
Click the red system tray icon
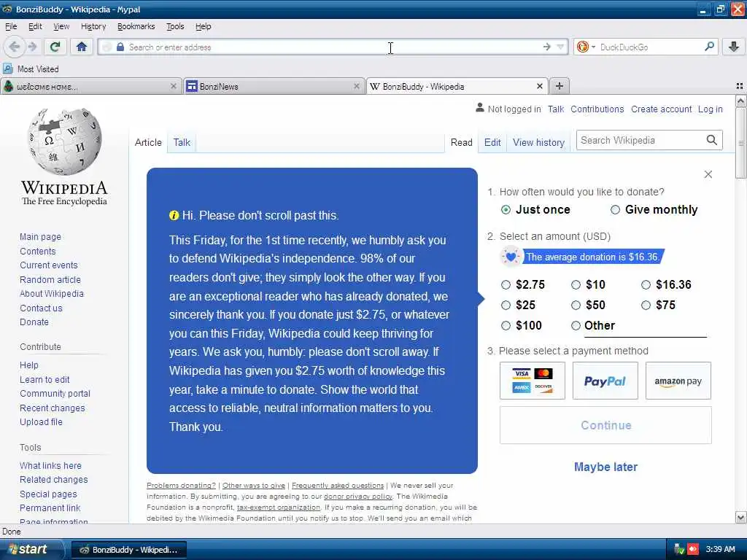pos(693,550)
